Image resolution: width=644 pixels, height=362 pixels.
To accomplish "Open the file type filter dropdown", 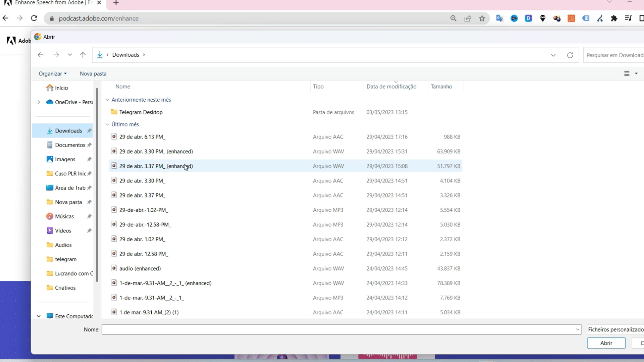I will [x=615, y=329].
